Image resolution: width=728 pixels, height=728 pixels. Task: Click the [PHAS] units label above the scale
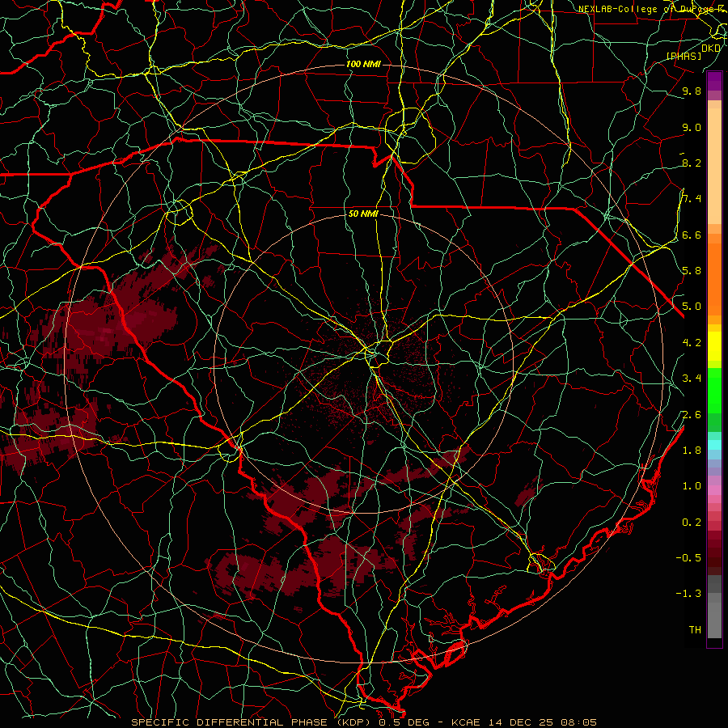point(684,56)
